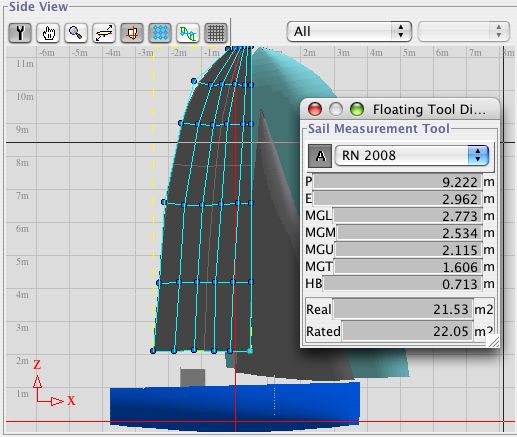
Task: Toggle the blue control-point mesh icon
Action: 160,33
